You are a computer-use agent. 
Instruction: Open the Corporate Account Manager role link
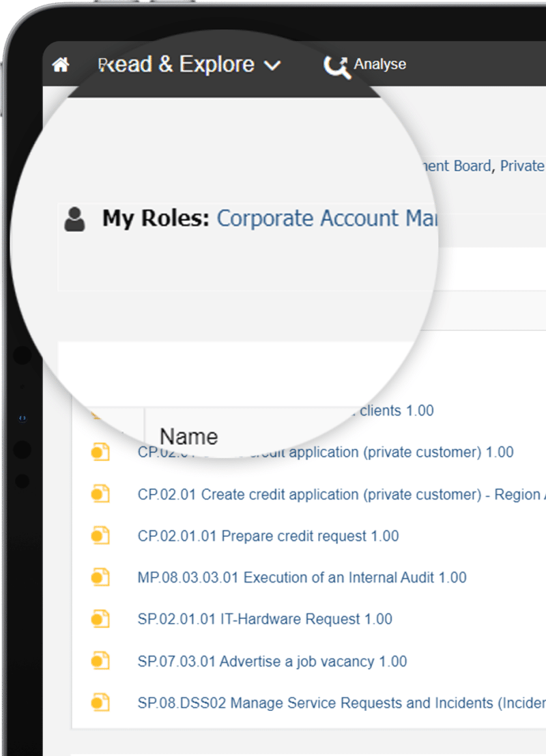[x=326, y=218]
